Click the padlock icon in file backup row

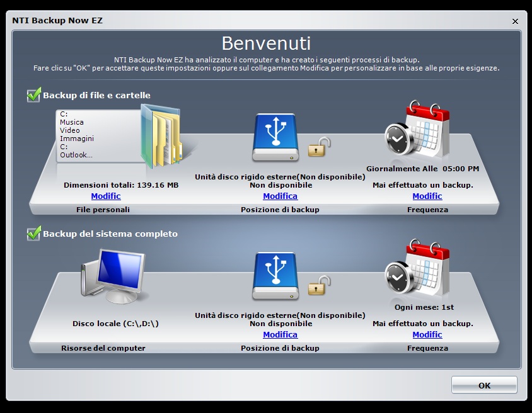point(318,147)
